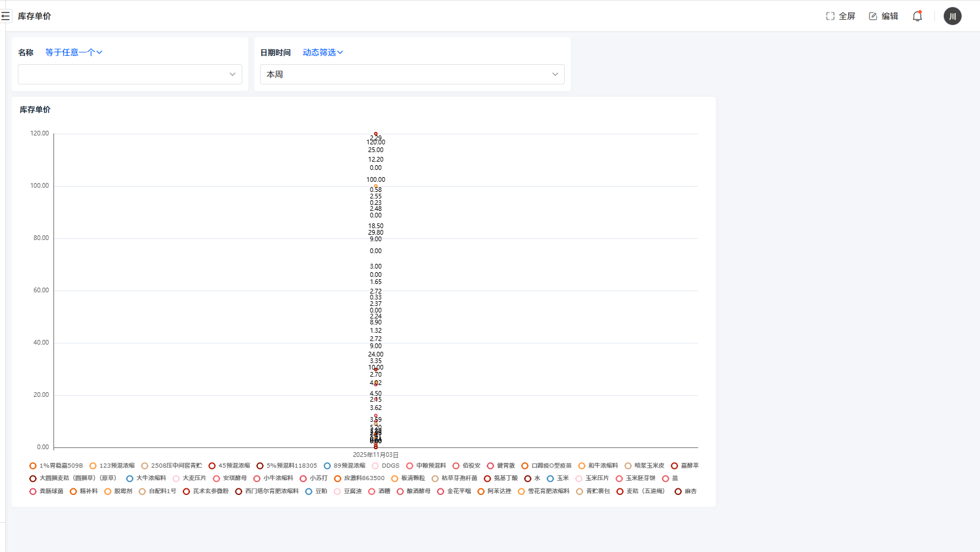Expand the 等于任意一个 condition dropdown
Screen dimensions: 980x552
[x=74, y=52]
